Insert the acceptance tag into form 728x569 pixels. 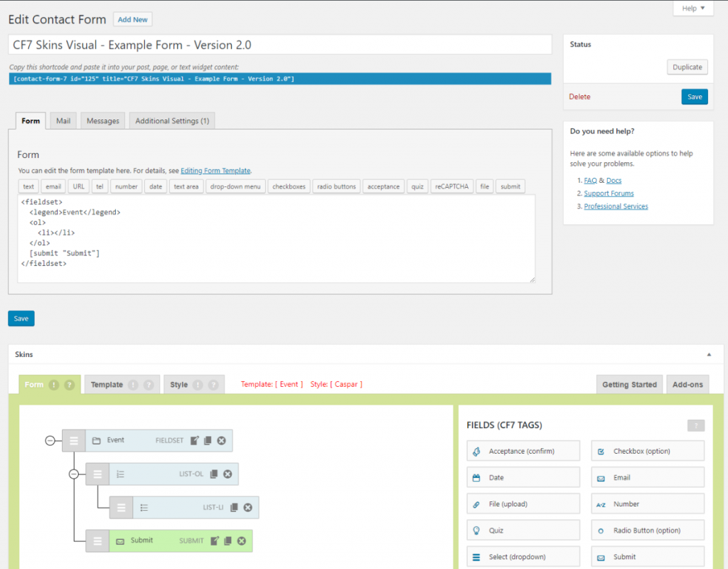(x=383, y=186)
